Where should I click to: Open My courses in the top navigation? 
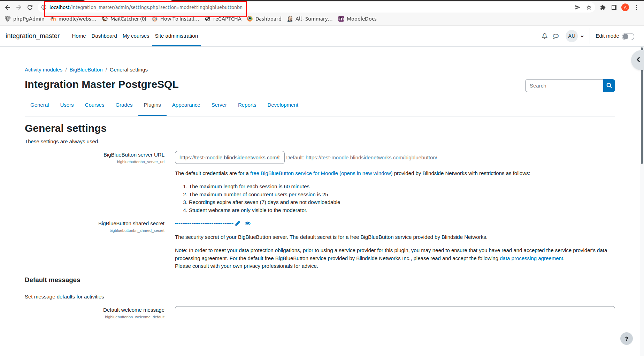tap(136, 36)
